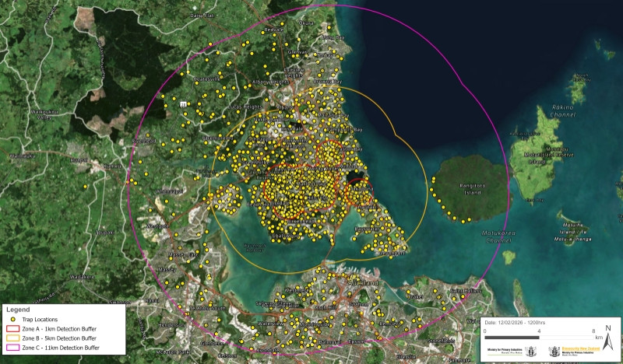Click the 'Westgate' place label
This screenshot has height=364, width=623.
[x=158, y=226]
